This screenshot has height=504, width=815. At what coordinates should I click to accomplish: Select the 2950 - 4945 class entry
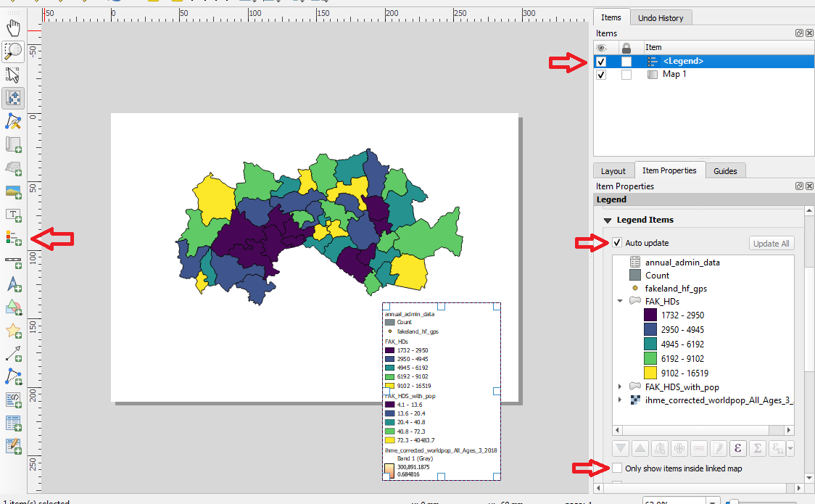pyautogui.click(x=682, y=329)
